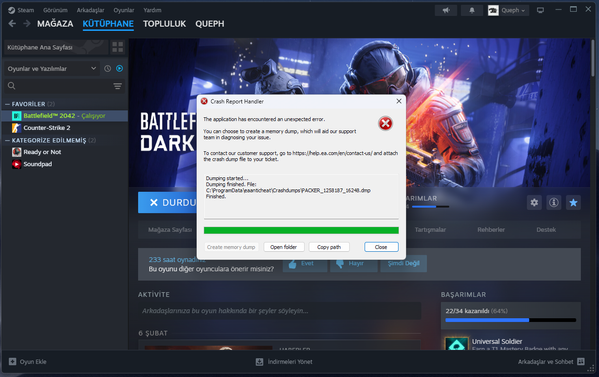The width and height of the screenshot is (599, 377).
Task: Open the game settings gear icon
Action: click(x=534, y=202)
